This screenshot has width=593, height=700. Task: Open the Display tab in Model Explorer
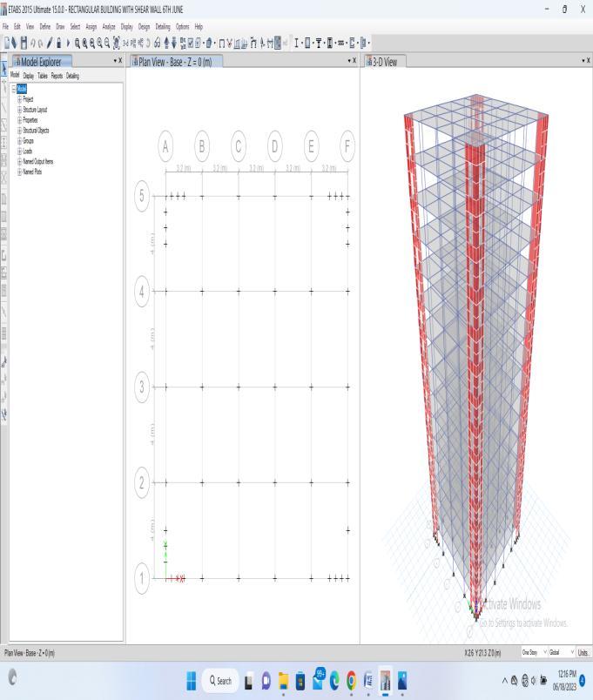[x=29, y=76]
